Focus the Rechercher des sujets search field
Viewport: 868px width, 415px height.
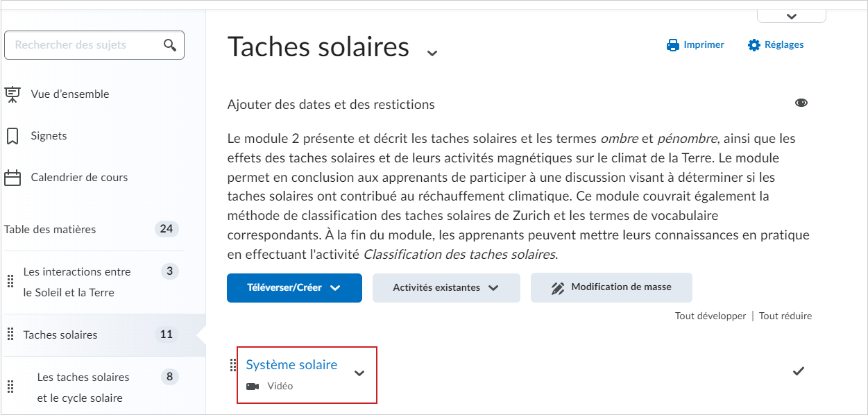tap(94, 45)
